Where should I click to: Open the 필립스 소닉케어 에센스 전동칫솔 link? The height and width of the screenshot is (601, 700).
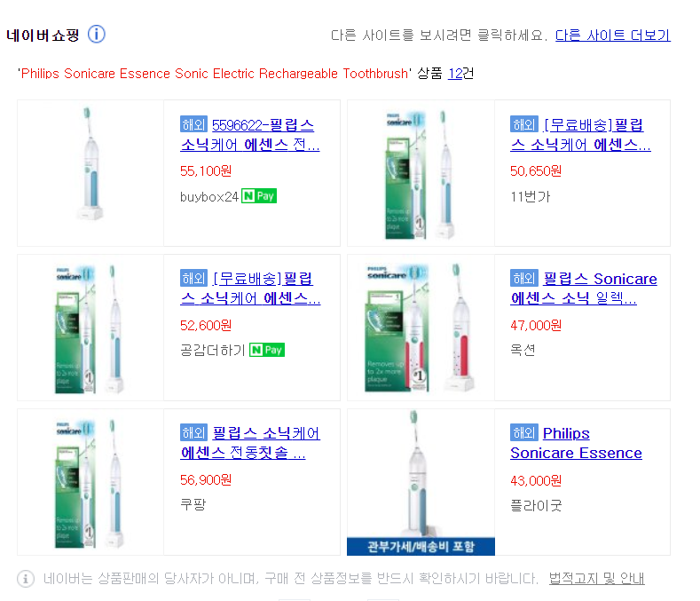click(250, 443)
